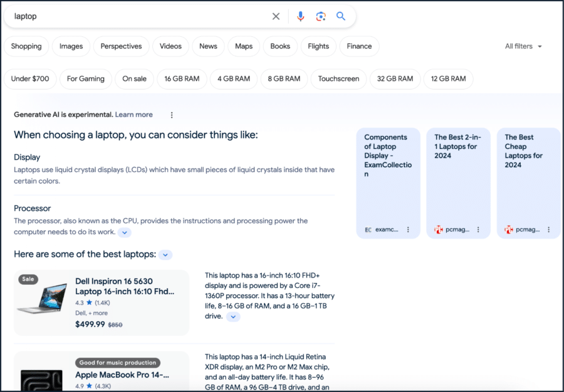Apply the Touchscreen filter chip
This screenshot has width=564, height=392.
[x=338, y=79]
